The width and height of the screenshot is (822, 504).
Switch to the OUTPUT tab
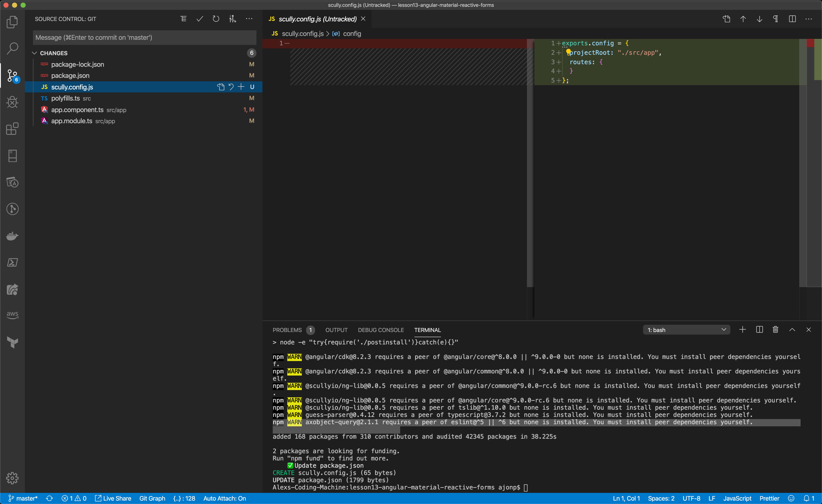pyautogui.click(x=336, y=330)
